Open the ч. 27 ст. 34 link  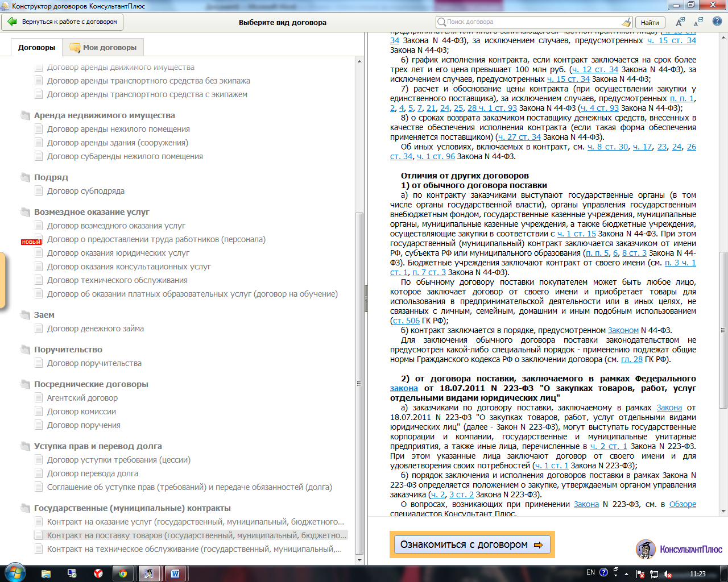coord(519,137)
